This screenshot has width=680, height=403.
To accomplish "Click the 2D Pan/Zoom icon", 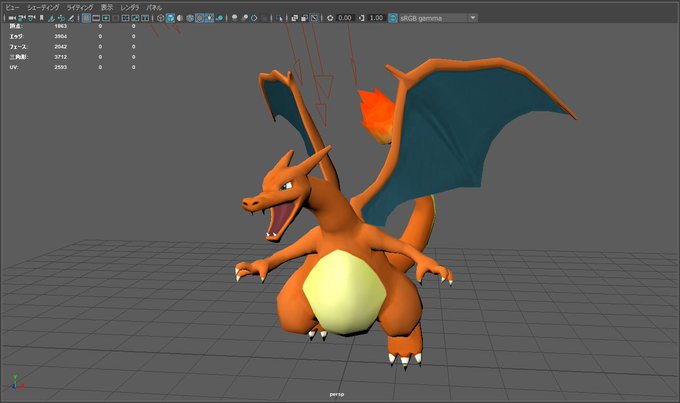I will click(x=61, y=18).
